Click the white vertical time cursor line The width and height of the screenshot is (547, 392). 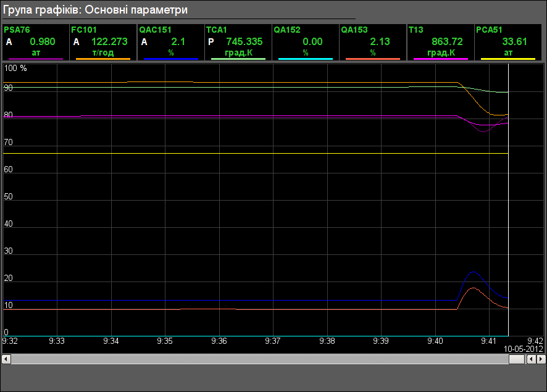(x=508, y=200)
